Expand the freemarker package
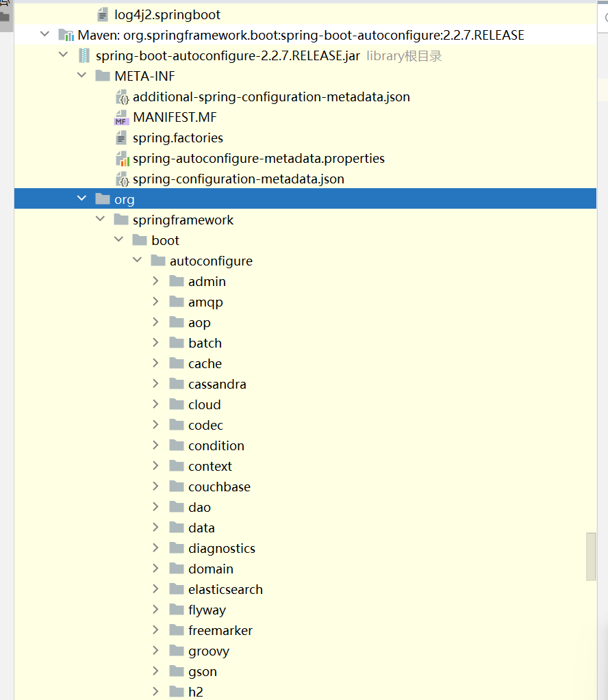This screenshot has height=700, width=608. (155, 630)
